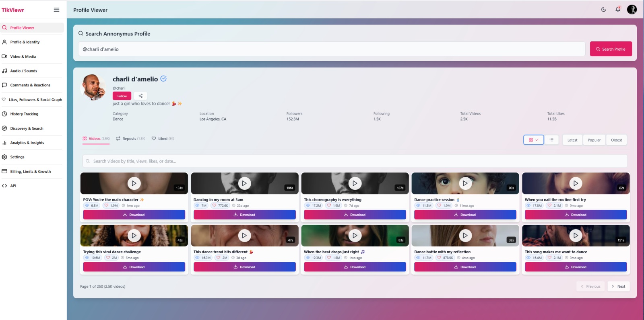Image resolution: width=644 pixels, height=320 pixels.
Task: Download 'This choreography is everything' video
Action: click(x=355, y=215)
